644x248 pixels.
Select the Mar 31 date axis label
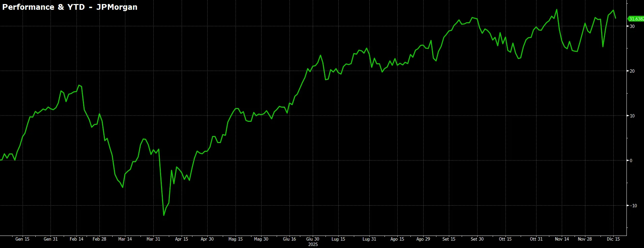[x=153, y=239]
